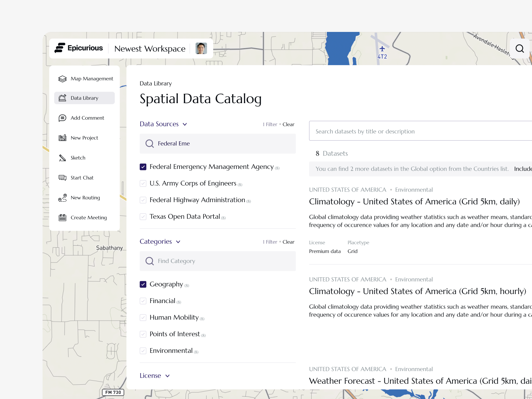The width and height of the screenshot is (532, 399).
Task: Click the Map Management layers icon
Action: [x=63, y=79]
